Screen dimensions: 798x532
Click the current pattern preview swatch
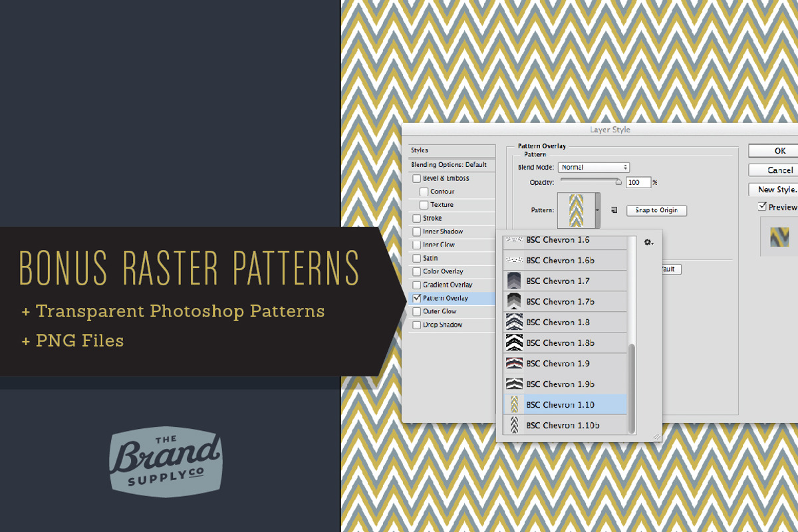(575, 210)
